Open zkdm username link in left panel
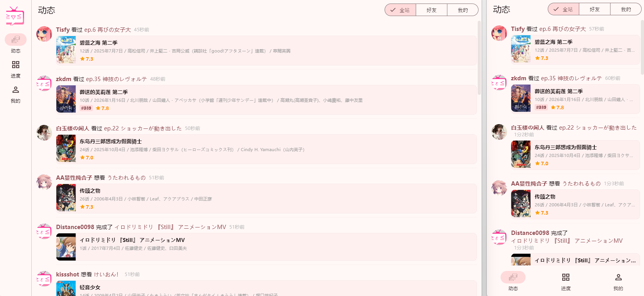644x296 pixels. 63,79
